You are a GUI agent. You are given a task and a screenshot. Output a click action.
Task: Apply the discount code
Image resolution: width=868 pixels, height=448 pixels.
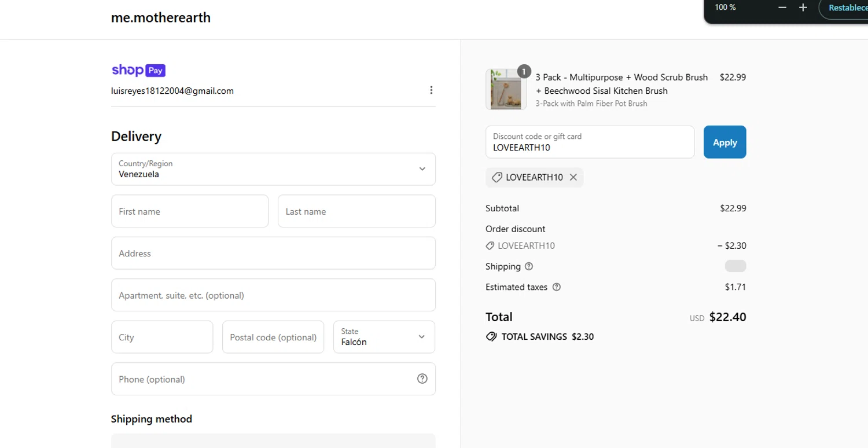[x=724, y=142]
